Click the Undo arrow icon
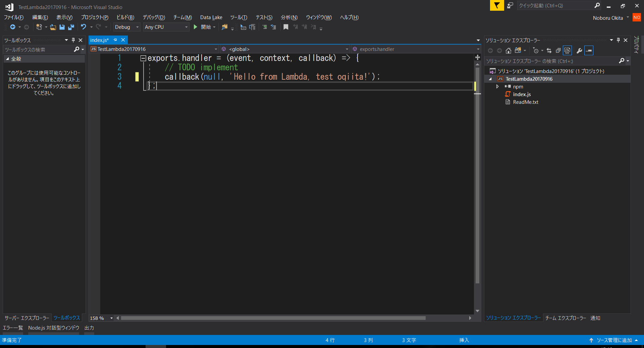The height and width of the screenshot is (348, 644). pos(84,27)
